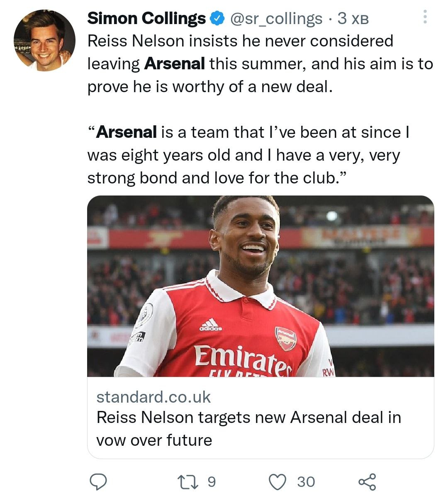Screen dimensions: 448x501
Task: Open the three-dot more options menu
Action: [425, 17]
